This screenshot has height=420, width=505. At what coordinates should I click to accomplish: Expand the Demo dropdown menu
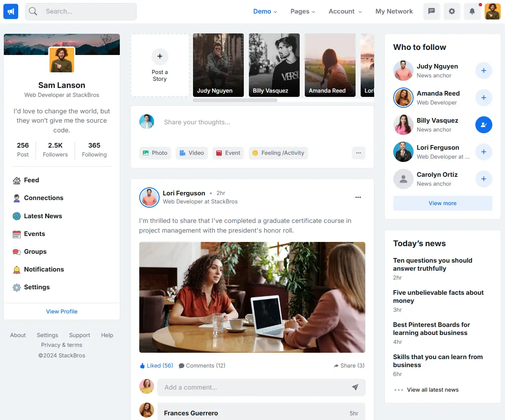click(x=265, y=11)
